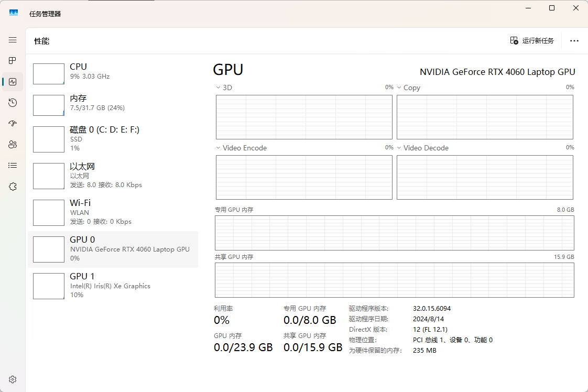The image size is (588, 392).
Task: Open the App history page icon
Action: 13,103
